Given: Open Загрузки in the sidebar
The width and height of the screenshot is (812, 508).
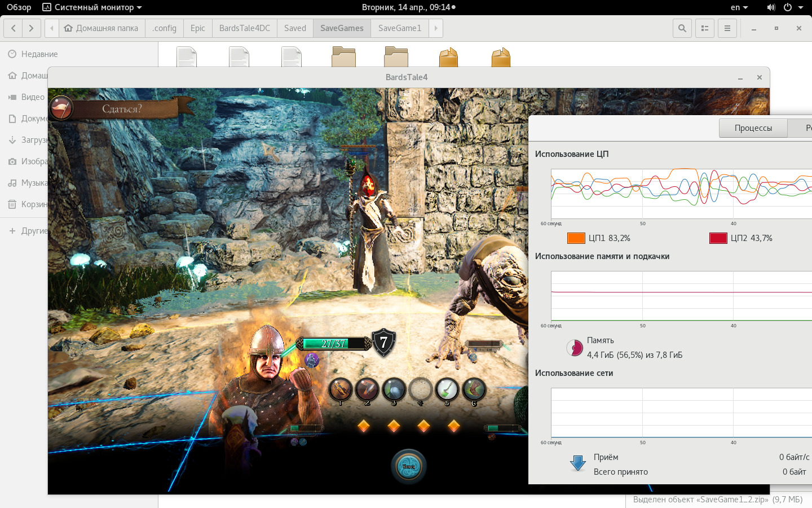Looking at the screenshot, I should pos(27,140).
